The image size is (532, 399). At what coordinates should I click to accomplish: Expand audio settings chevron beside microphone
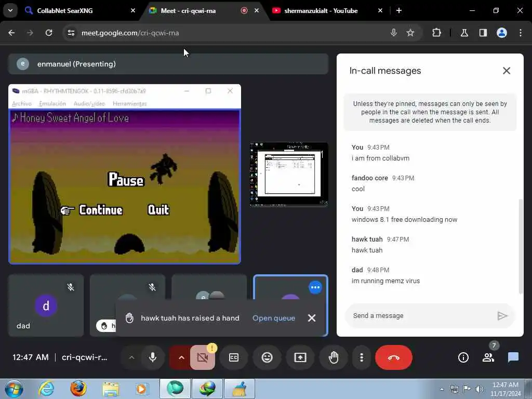pos(131,357)
